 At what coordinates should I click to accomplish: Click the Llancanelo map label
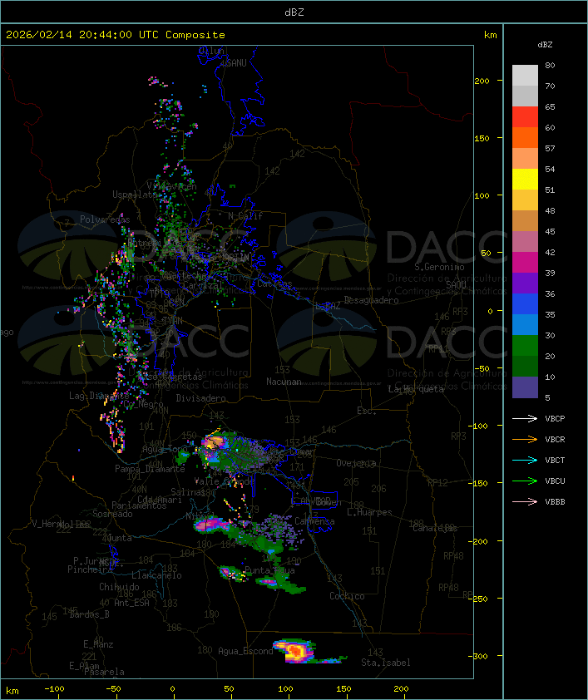156,575
